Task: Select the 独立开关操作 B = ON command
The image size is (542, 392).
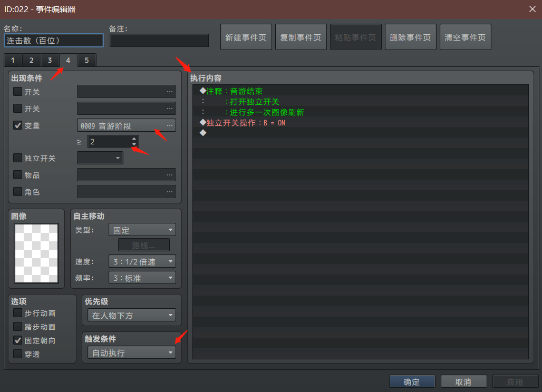Action: click(361, 123)
